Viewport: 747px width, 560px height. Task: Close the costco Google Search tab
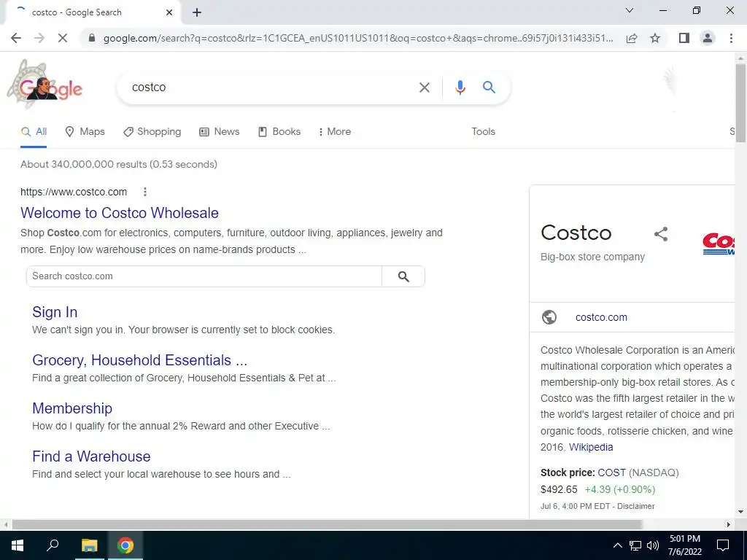click(x=169, y=12)
